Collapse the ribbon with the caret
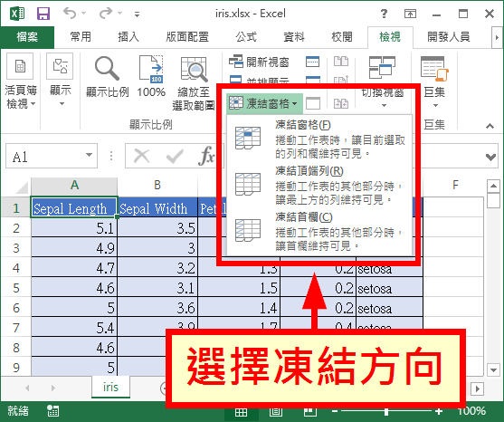This screenshot has width=504, height=422. coord(490,126)
